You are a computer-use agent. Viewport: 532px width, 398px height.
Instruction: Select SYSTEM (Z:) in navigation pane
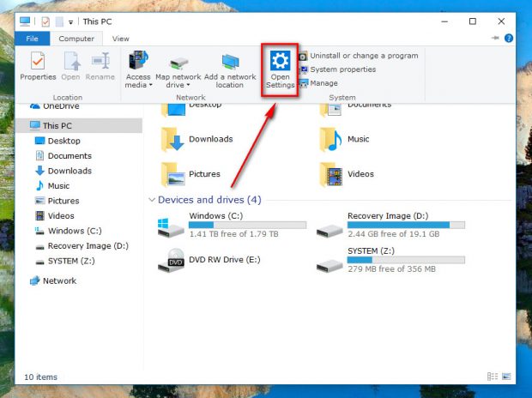click(x=65, y=261)
